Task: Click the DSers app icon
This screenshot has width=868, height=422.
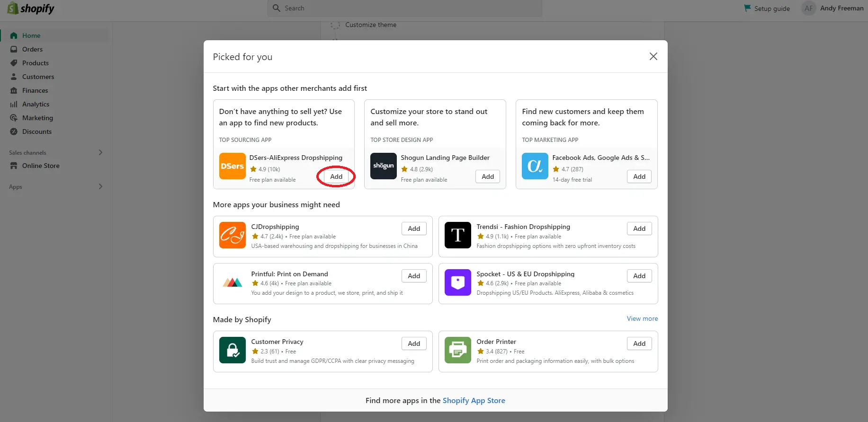Action: [232, 166]
